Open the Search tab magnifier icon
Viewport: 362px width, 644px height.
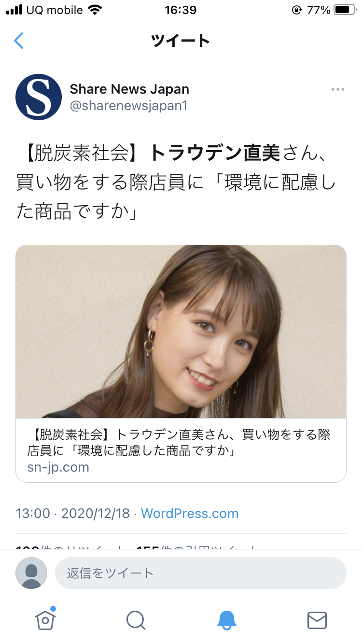tap(136, 620)
